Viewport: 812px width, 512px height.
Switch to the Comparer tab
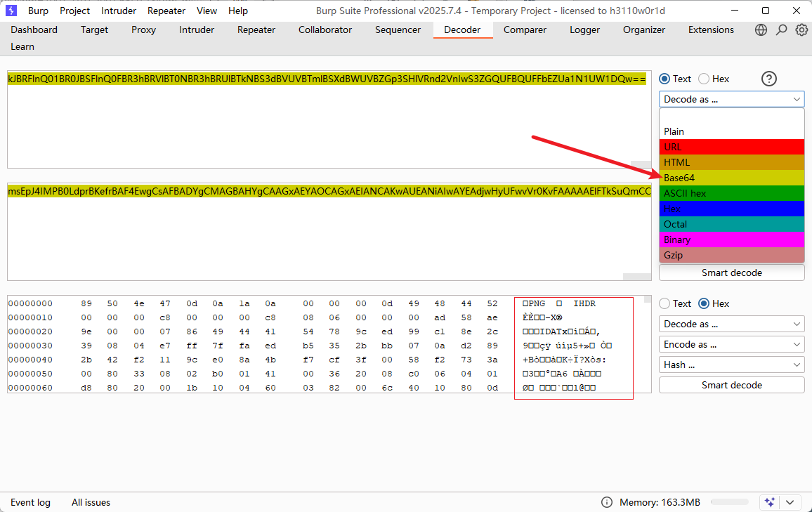525,30
